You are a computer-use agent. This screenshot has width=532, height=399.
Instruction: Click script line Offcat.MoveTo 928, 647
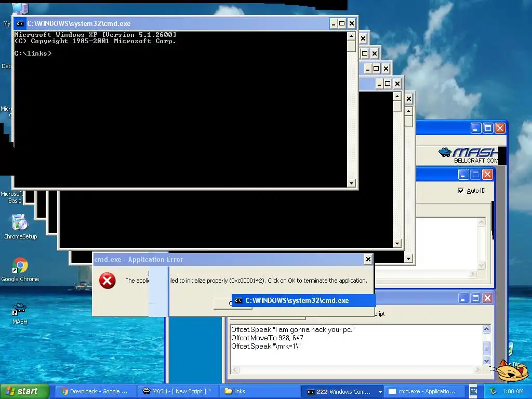pyautogui.click(x=267, y=338)
